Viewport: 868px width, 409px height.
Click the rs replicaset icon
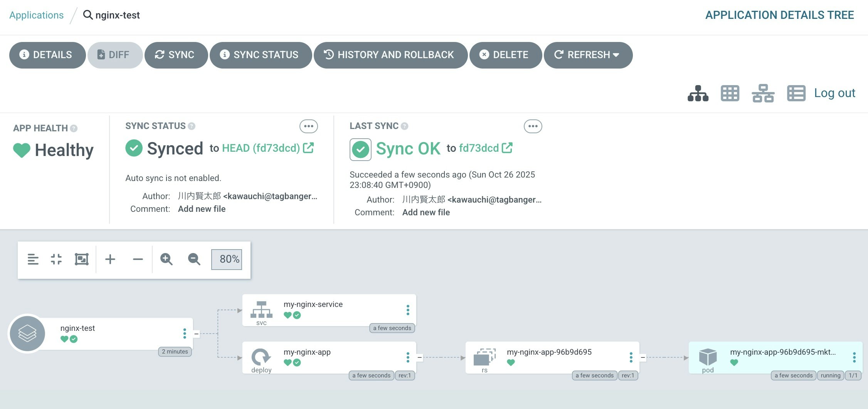point(484,357)
